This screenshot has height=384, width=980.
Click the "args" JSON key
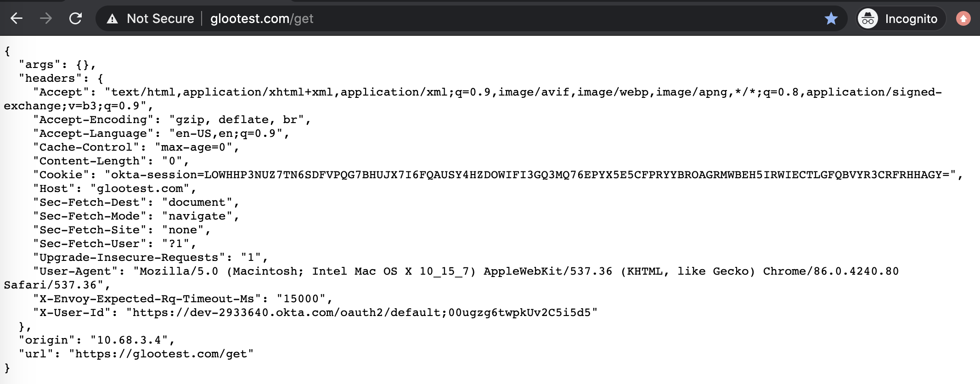tap(39, 65)
